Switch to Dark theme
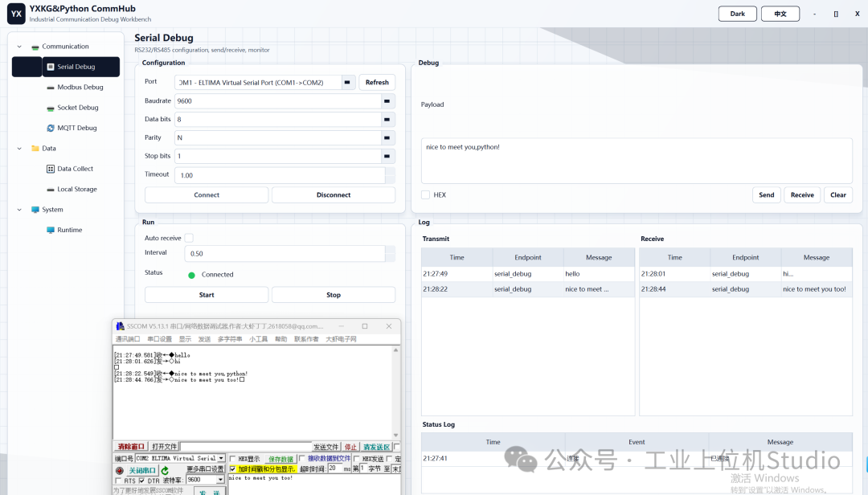 coord(737,14)
